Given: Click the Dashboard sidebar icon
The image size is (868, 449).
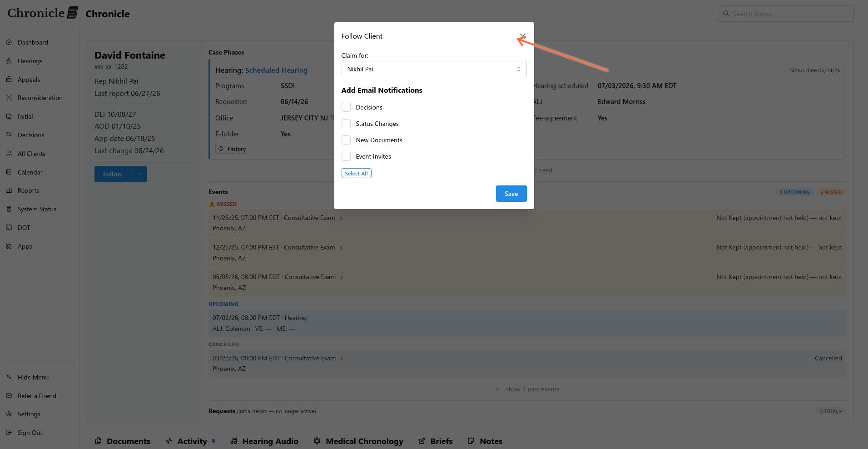Looking at the screenshot, I should tap(9, 42).
